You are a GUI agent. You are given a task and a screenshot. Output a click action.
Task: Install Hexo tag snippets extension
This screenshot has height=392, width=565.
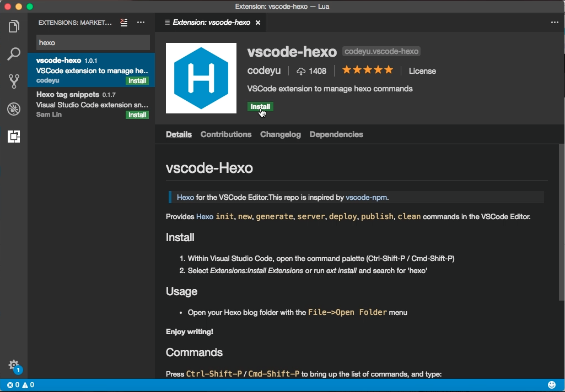click(137, 115)
